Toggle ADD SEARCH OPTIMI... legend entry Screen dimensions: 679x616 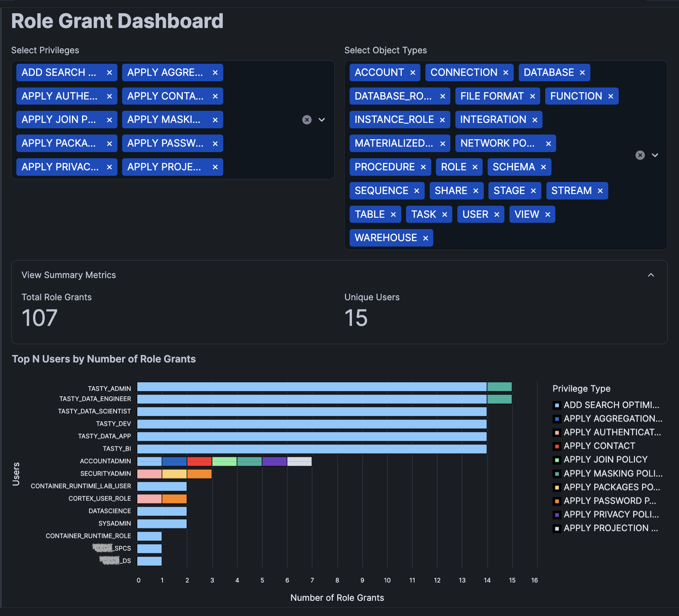click(611, 405)
